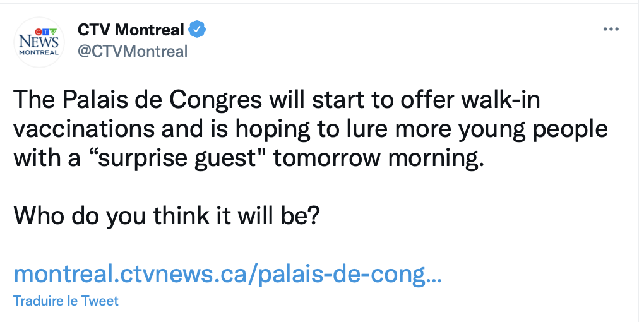Image resolution: width=644 pixels, height=322 pixels.
Task: Click the quoted phrase "surprise guest"
Action: point(176,159)
